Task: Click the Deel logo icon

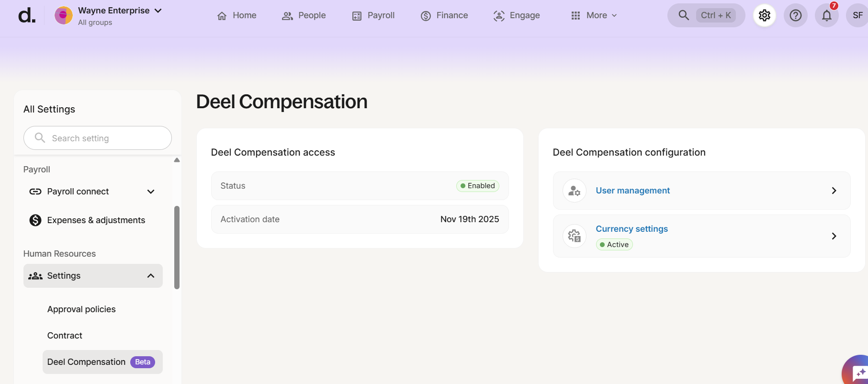Action: tap(27, 15)
